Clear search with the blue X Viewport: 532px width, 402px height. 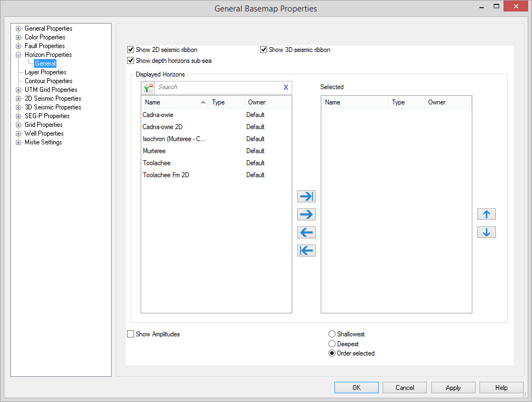[x=286, y=88]
